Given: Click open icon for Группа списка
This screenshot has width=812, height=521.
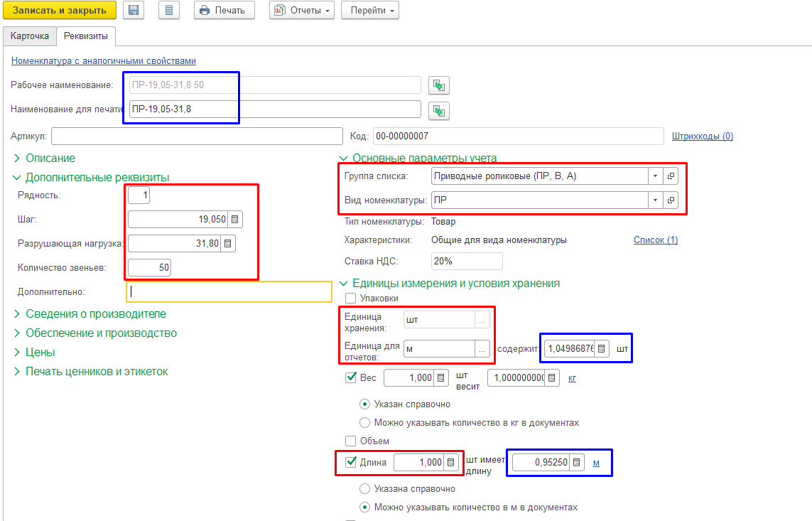Looking at the screenshot, I should pyautogui.click(x=671, y=176).
